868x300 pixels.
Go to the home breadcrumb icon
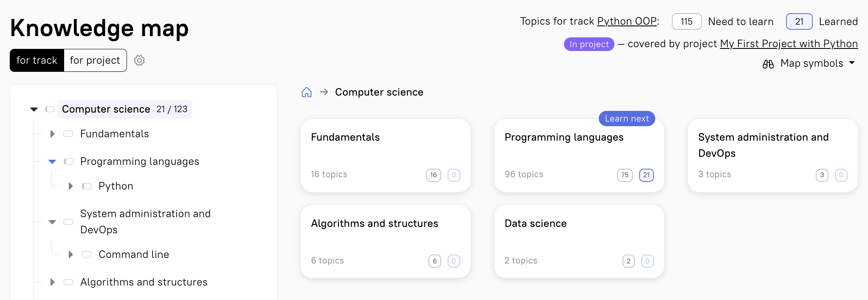pyautogui.click(x=307, y=92)
